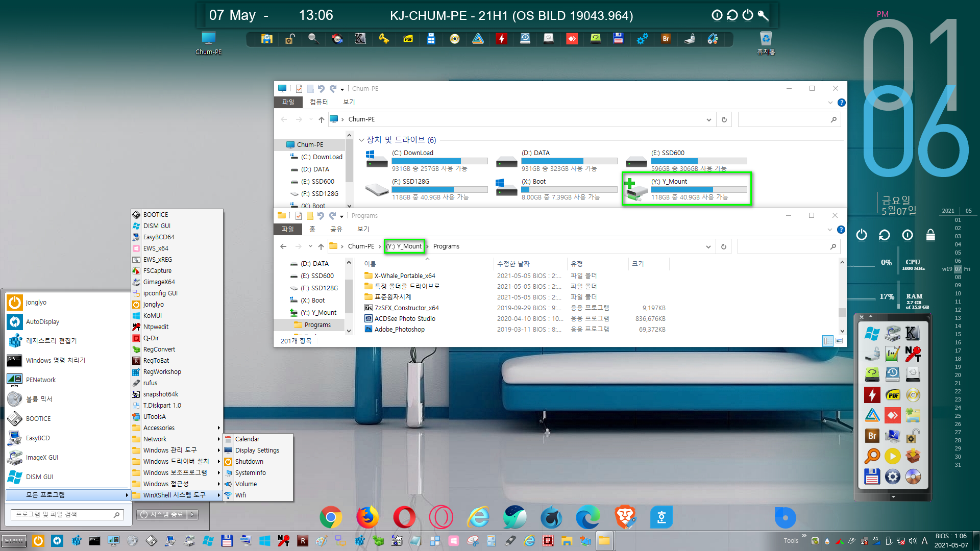Toggle properties checkbox icon in Chum-PE title bar
The image size is (980, 551).
pos(299,89)
